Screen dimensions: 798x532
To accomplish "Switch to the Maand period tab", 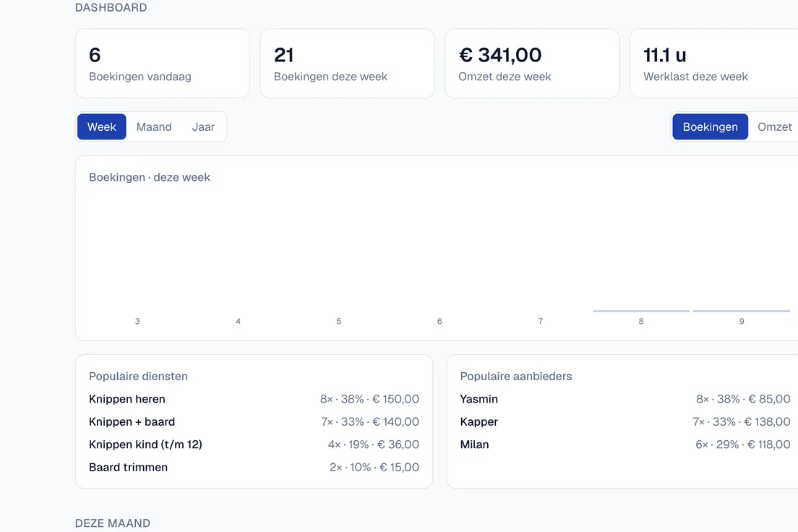I will coord(154,126).
